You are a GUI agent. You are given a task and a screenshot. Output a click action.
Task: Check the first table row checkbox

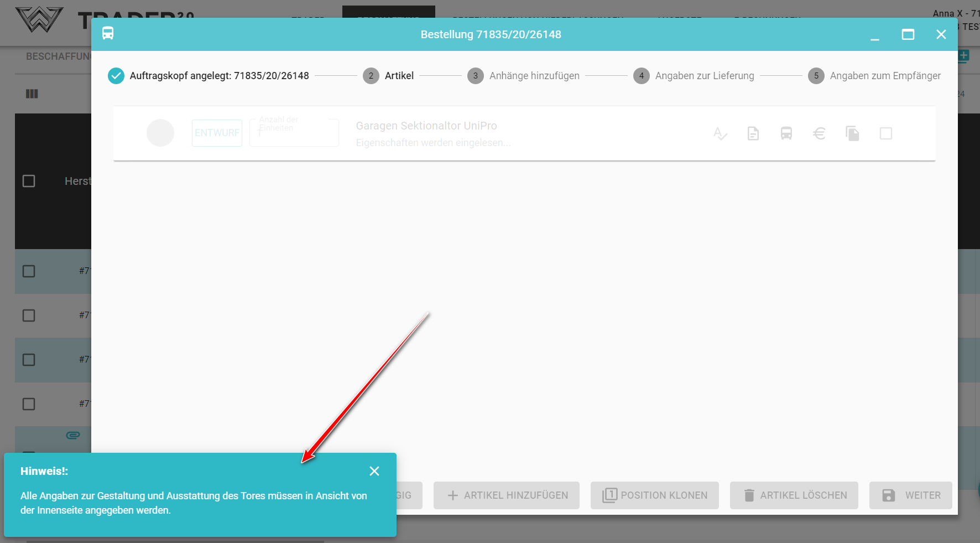(29, 271)
